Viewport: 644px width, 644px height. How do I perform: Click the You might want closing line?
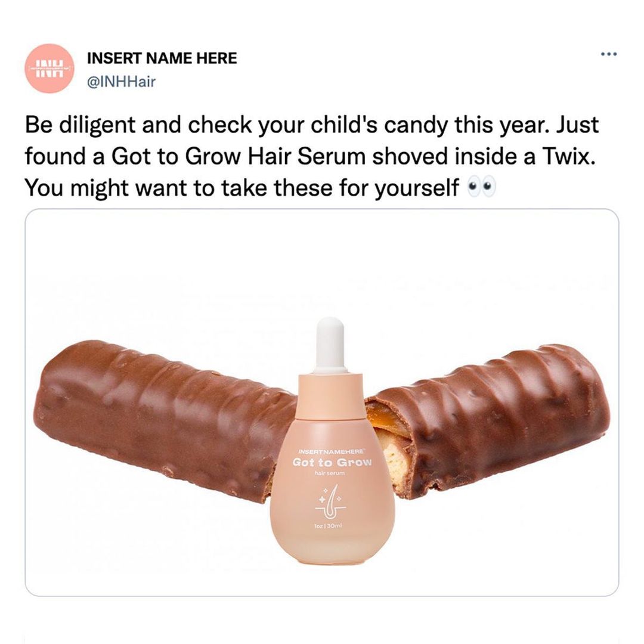point(242,188)
